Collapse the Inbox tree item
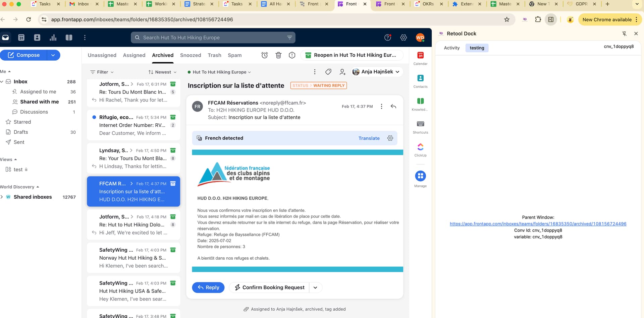644x318 pixels. [x=2, y=81]
